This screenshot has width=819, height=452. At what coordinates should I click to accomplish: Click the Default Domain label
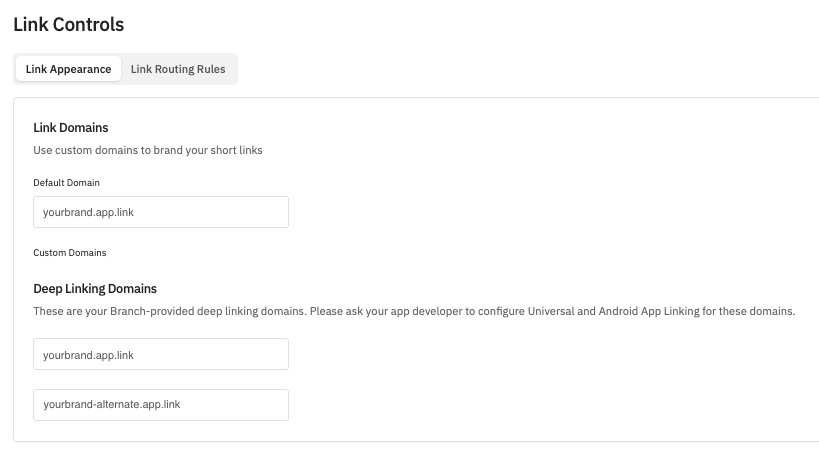(66, 183)
